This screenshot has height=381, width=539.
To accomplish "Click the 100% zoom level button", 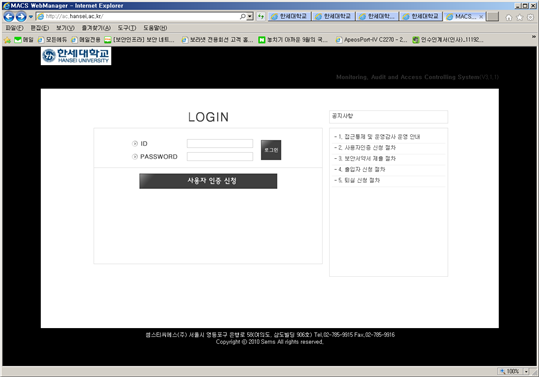I will coord(510,371).
